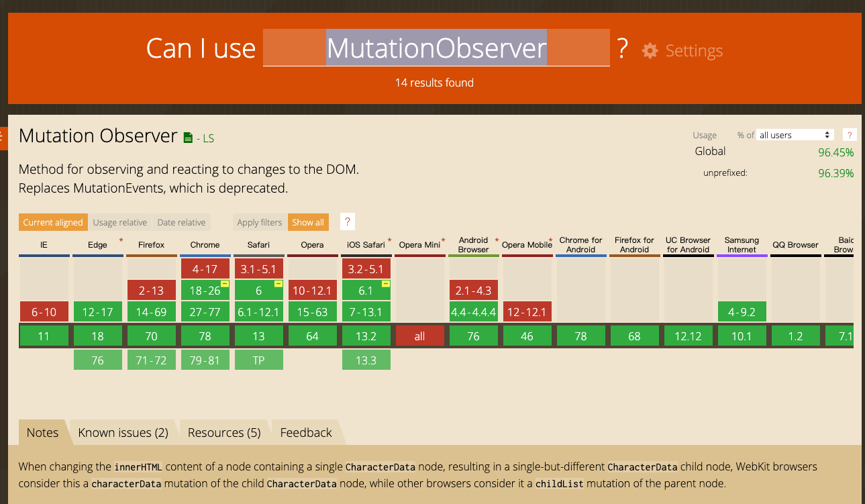Click Edge 12-17 cell
865x504 pixels.
[98, 312]
